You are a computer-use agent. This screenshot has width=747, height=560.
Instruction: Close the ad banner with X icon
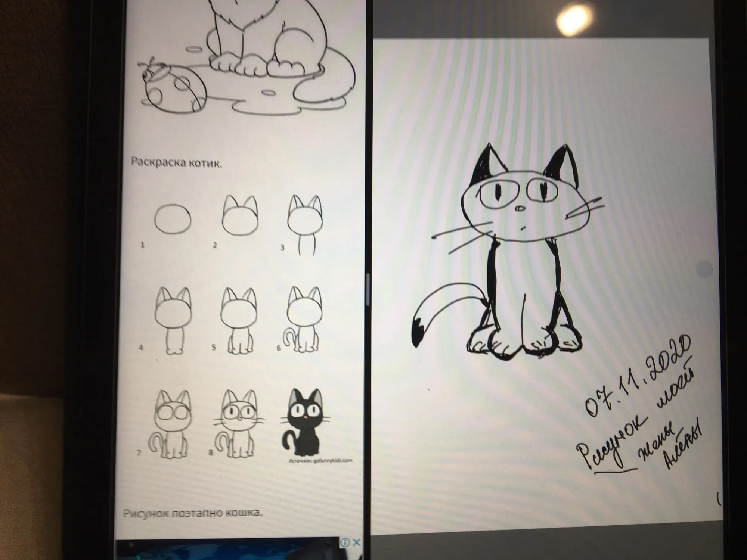click(357, 542)
